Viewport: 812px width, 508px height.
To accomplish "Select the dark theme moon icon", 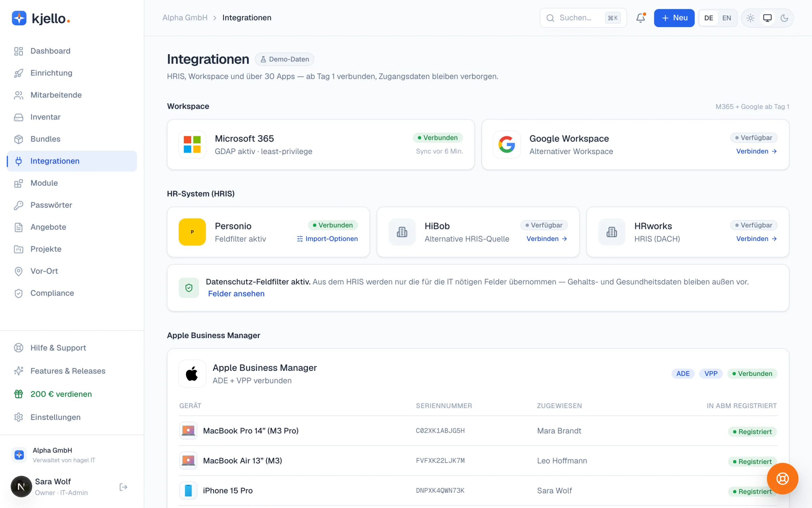I will click(x=784, y=18).
